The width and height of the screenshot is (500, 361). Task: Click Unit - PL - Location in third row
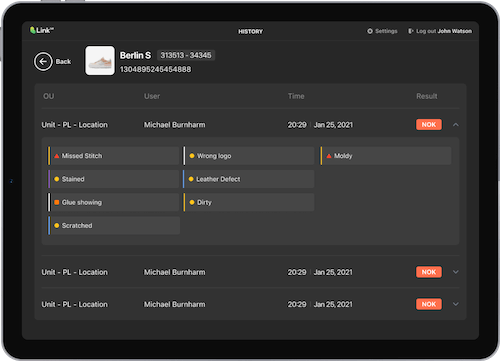(x=75, y=304)
